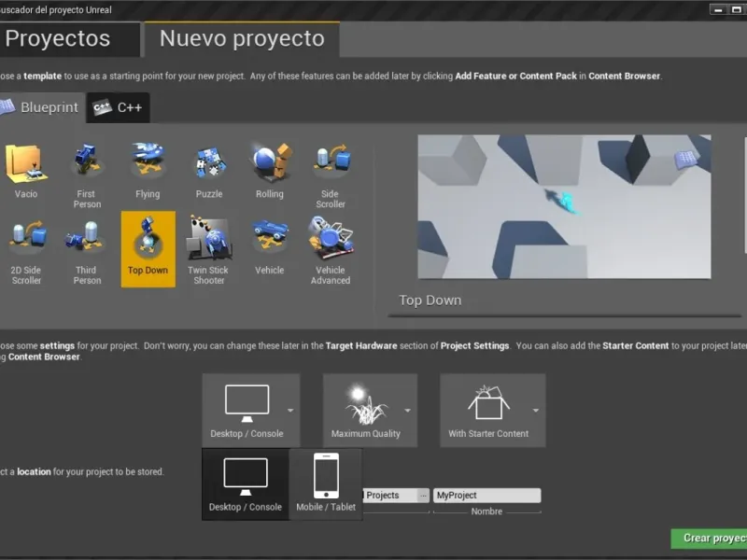Open the Maximum Quality dropdown

[x=370, y=410]
